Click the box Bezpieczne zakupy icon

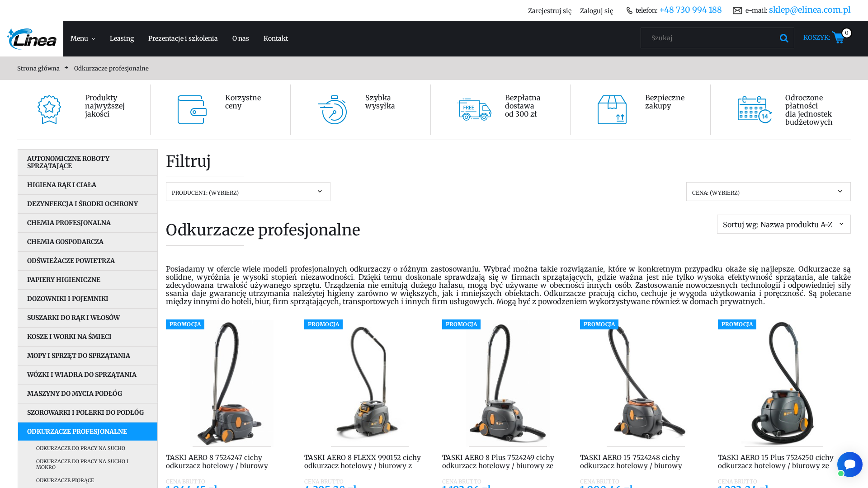click(x=612, y=110)
